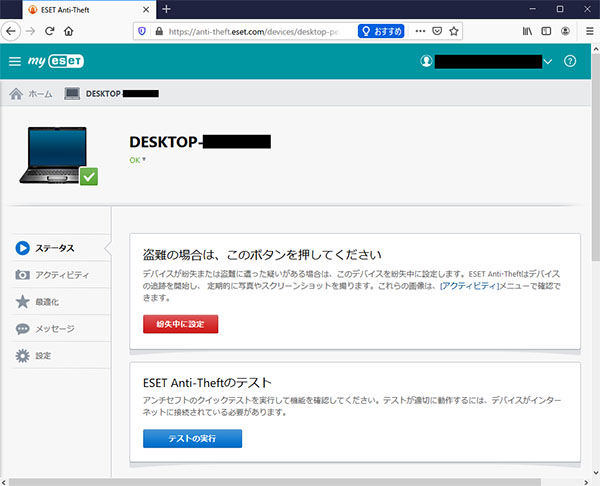The height and width of the screenshot is (486, 600).
Task: Open the アクティビティ sidebar tab
Action: 61,275
